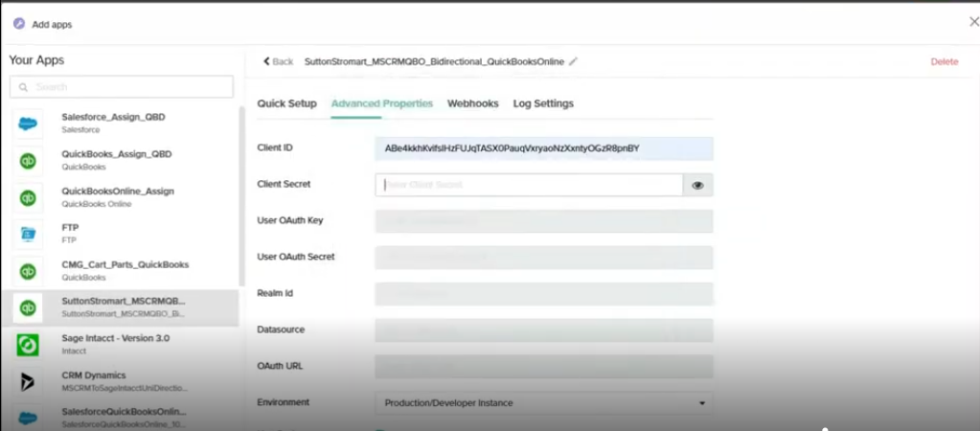980x431 pixels.
Task: Click the Client Secret input field
Action: 529,185
